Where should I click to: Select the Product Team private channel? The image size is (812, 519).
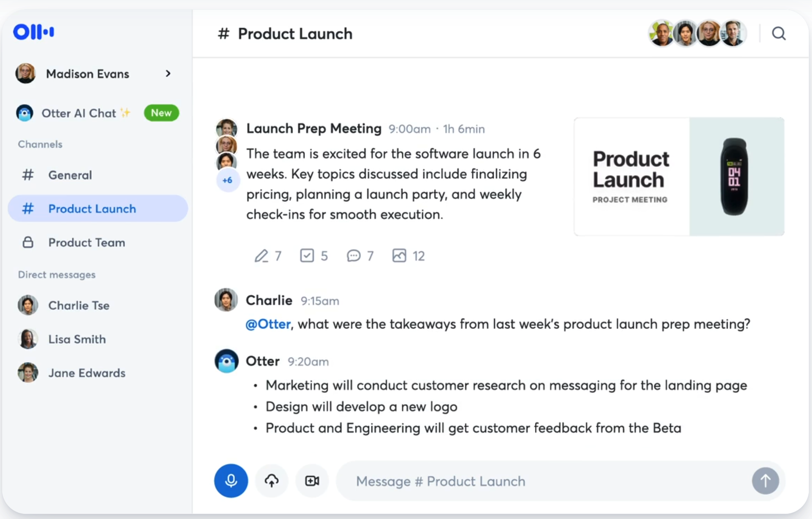pyautogui.click(x=86, y=243)
